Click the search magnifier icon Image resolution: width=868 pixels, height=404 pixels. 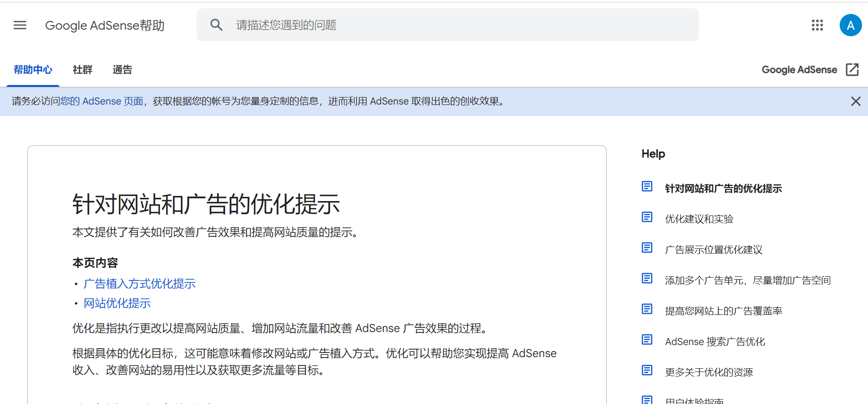216,25
